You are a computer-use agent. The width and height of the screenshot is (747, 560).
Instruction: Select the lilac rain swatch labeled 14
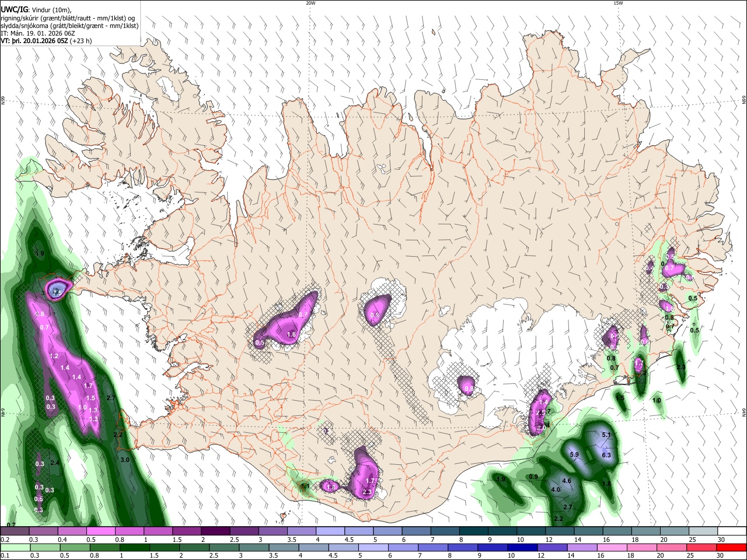click(x=582, y=547)
